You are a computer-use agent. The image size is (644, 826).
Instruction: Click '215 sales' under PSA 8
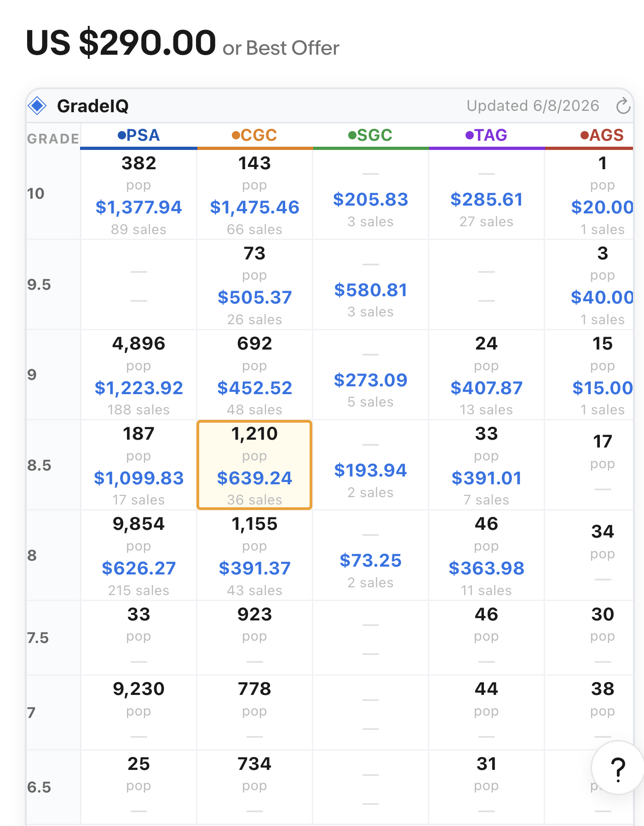tap(138, 591)
